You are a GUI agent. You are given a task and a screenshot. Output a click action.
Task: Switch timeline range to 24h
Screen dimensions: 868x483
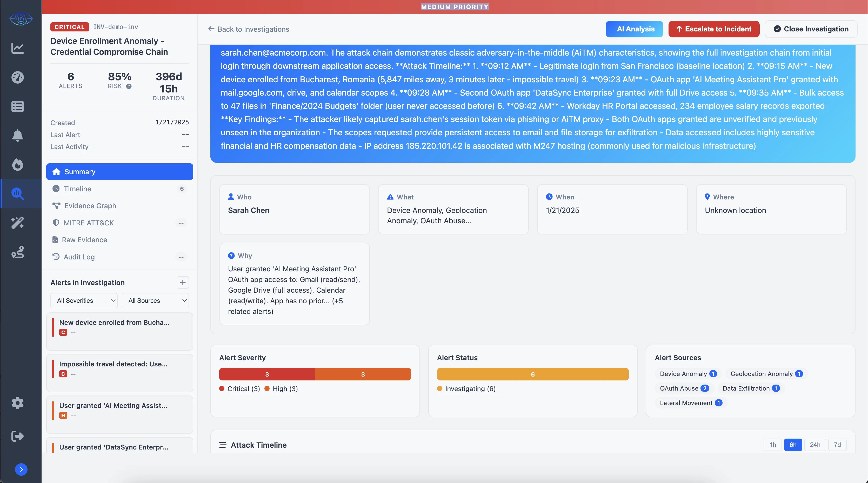(x=815, y=445)
